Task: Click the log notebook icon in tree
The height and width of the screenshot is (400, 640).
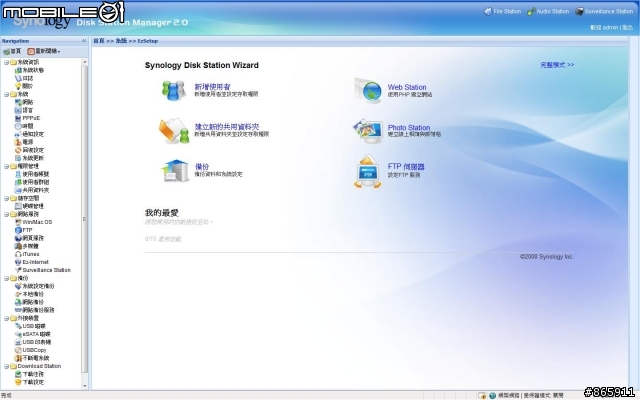Action: [x=18, y=78]
